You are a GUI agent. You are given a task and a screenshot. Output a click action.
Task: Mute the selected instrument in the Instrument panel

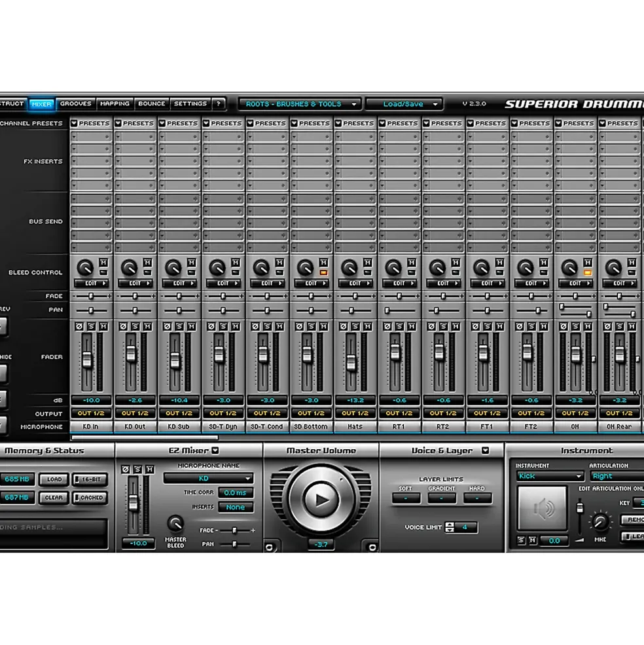533,540
